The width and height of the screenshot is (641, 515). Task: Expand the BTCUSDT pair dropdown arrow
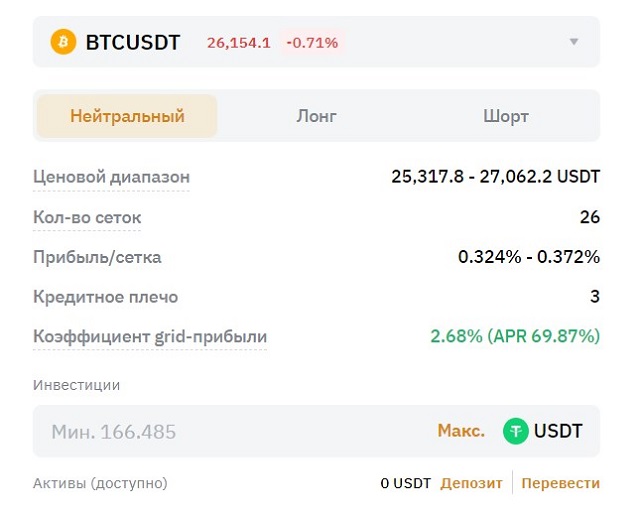click(x=574, y=42)
